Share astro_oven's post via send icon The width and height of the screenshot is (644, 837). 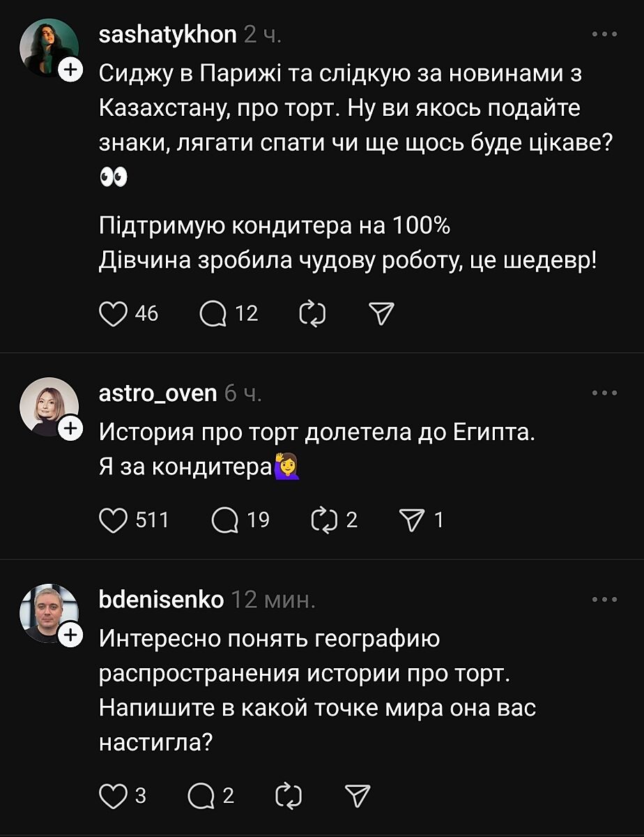coord(411,520)
